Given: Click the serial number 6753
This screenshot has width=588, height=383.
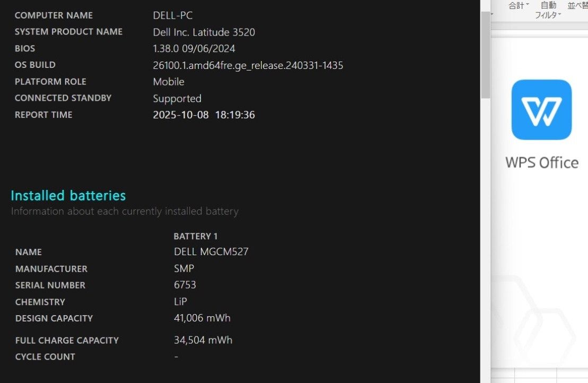Looking at the screenshot, I should (x=185, y=285).
